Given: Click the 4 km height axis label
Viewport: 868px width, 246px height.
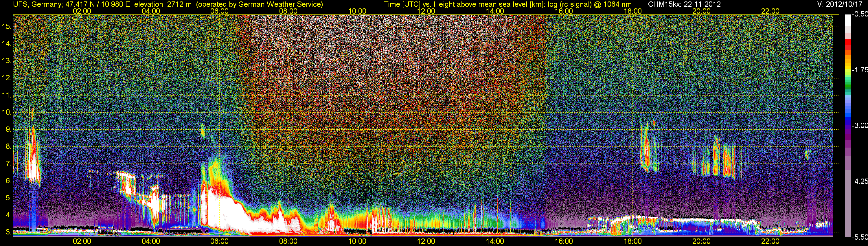Looking at the screenshot, I should click(8, 215).
